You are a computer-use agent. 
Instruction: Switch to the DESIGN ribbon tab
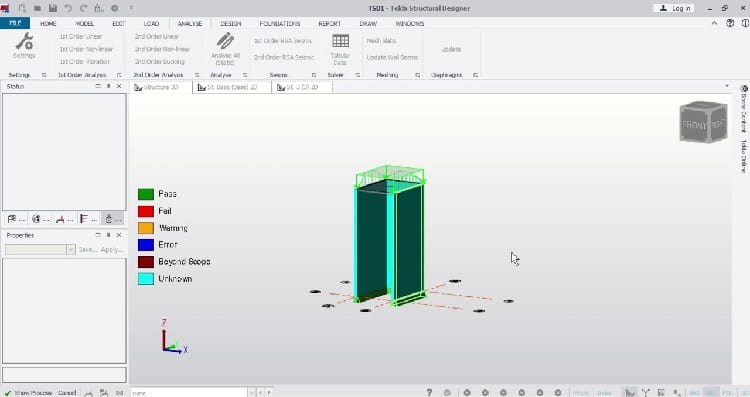pos(231,23)
